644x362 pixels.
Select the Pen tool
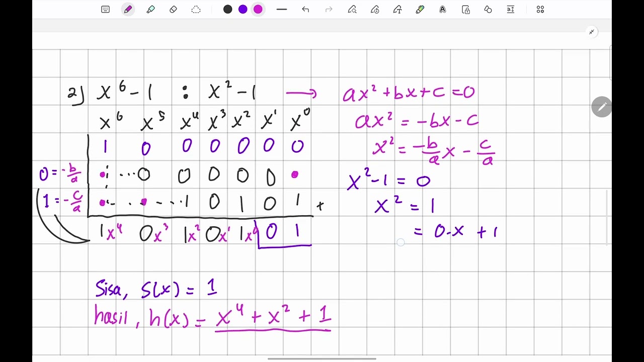[128, 10]
